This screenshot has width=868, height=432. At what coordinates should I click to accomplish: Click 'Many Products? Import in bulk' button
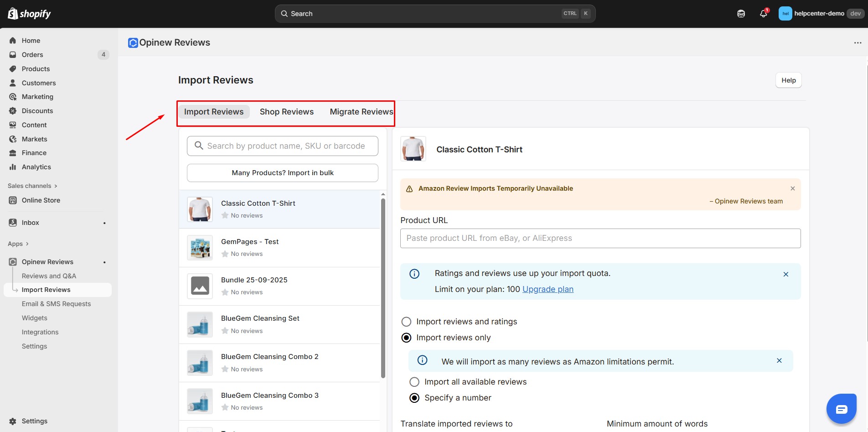pyautogui.click(x=282, y=173)
